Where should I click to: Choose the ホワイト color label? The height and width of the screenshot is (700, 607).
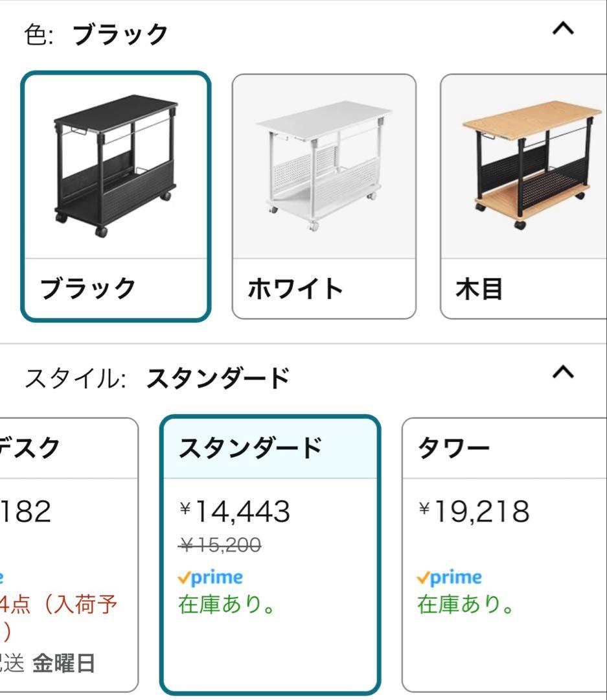[295, 288]
